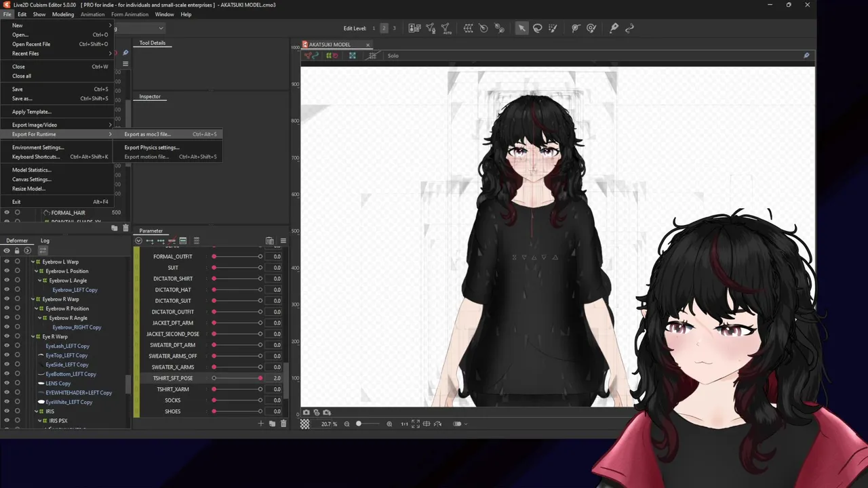Toggle visibility of IRIS deformer
The height and width of the screenshot is (488, 868).
pos(7,411)
